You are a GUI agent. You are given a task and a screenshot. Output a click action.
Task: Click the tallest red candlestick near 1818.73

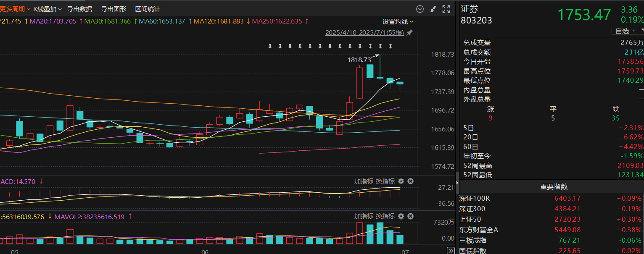point(359,83)
